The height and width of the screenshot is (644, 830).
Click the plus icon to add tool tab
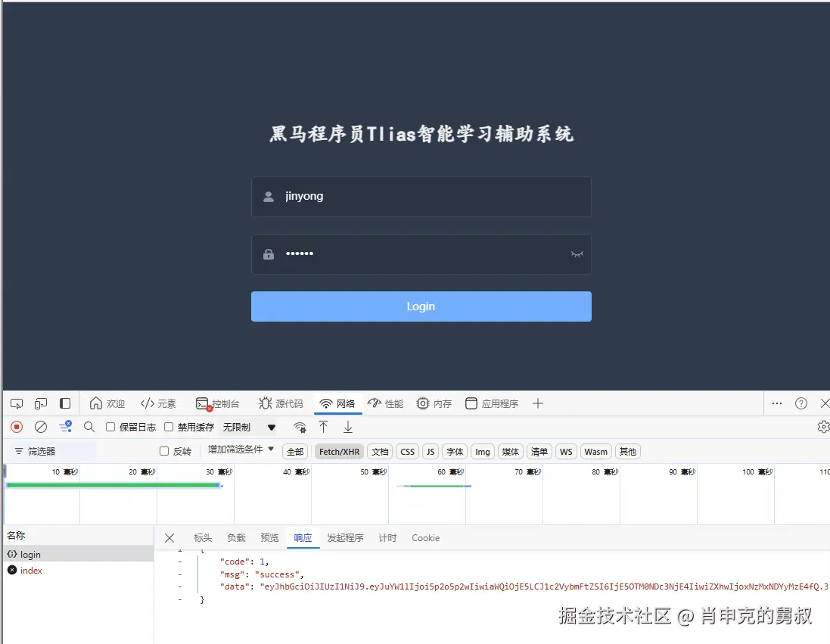(538, 403)
